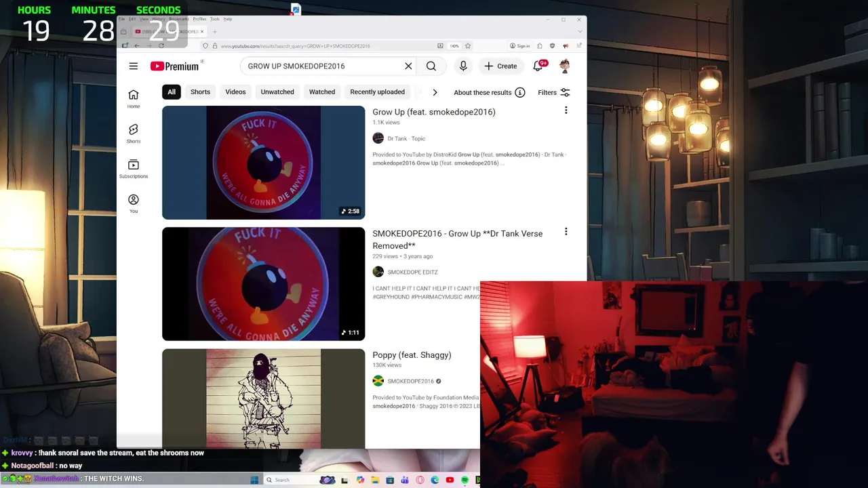Open the notifications bell
This screenshot has height=488, width=868.
[x=538, y=66]
